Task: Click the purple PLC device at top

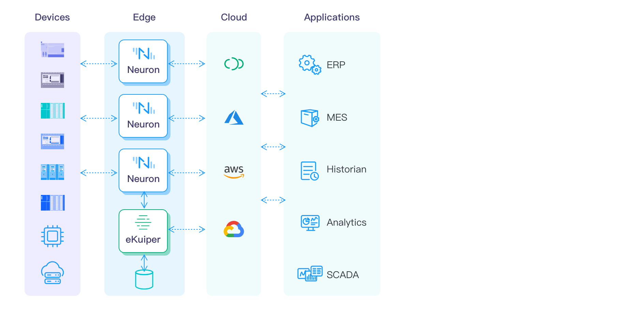Action: pyautogui.click(x=53, y=49)
